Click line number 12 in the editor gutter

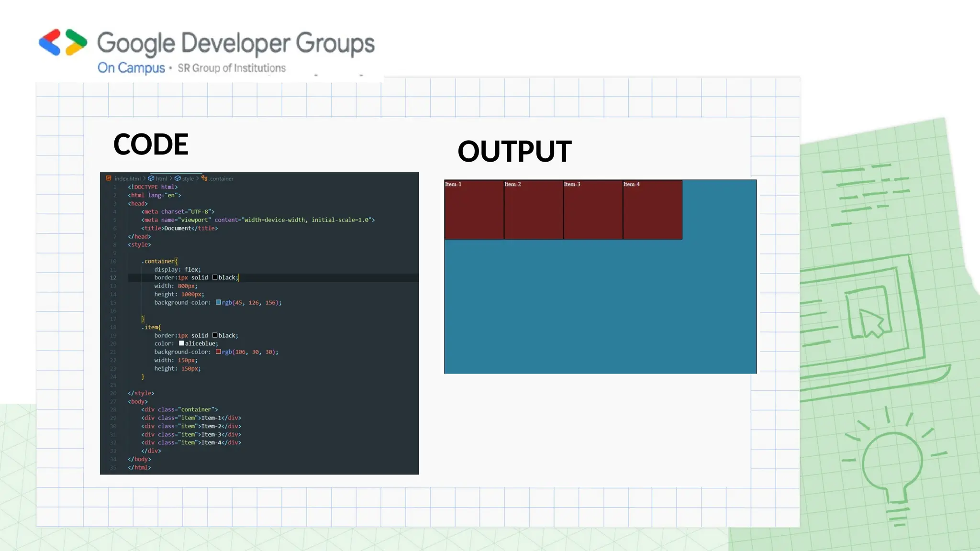[x=113, y=278]
